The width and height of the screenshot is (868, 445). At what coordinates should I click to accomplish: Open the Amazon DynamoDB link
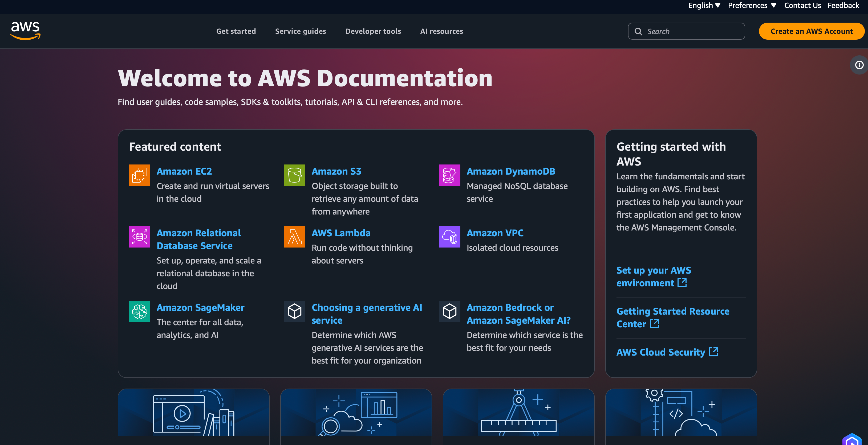[x=511, y=171]
